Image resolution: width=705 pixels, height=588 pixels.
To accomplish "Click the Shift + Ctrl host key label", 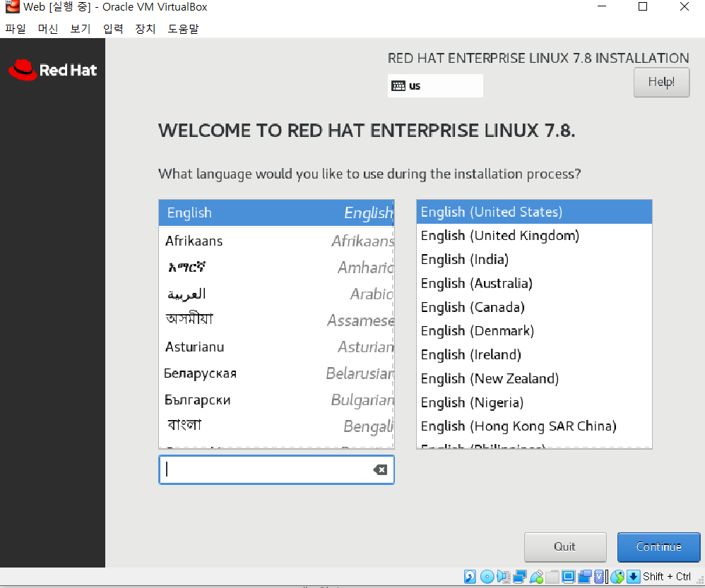I will tap(667, 576).
